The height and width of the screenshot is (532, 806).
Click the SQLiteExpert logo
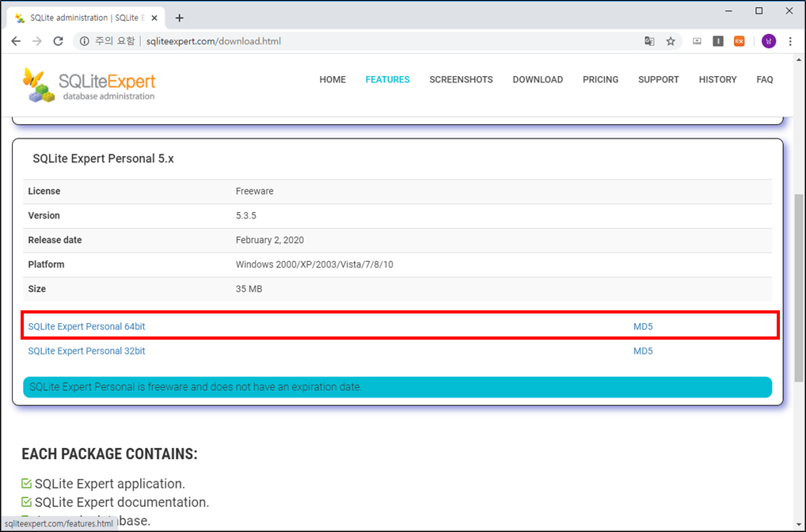pyautogui.click(x=89, y=85)
